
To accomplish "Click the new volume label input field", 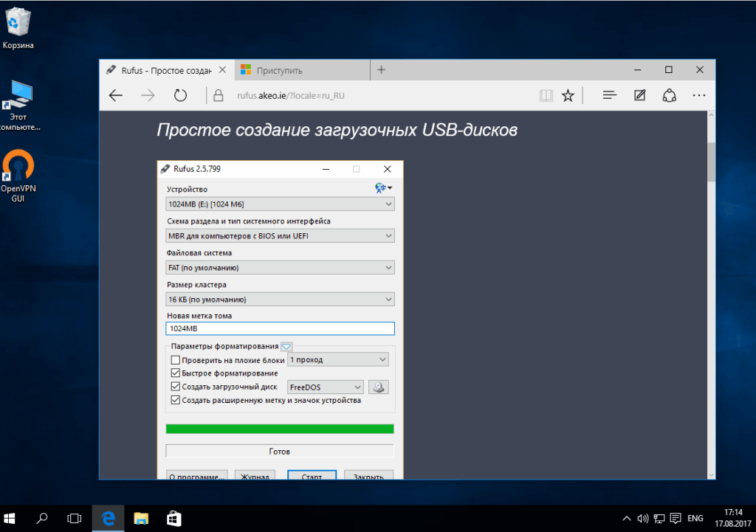I will (x=280, y=328).
